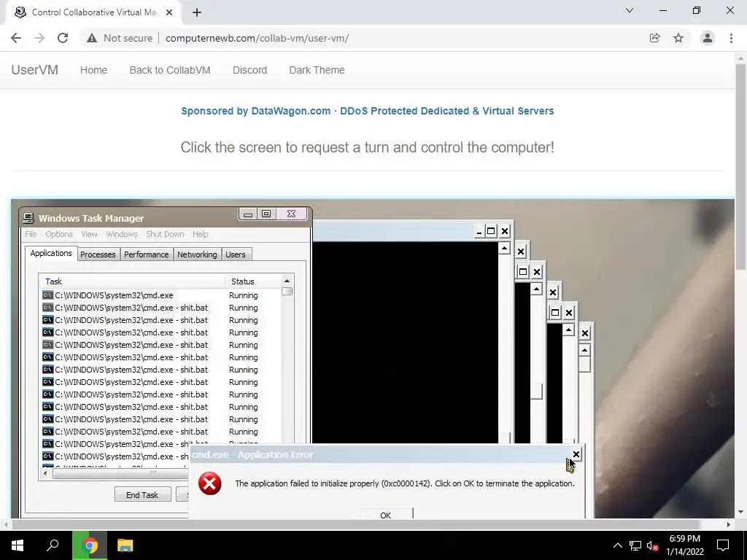Click the UserVM brand link

pos(35,70)
